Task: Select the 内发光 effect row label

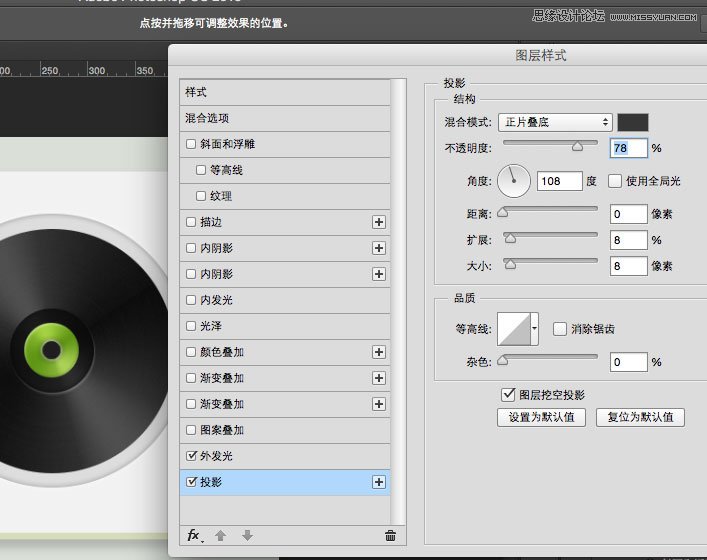Action: click(x=216, y=300)
